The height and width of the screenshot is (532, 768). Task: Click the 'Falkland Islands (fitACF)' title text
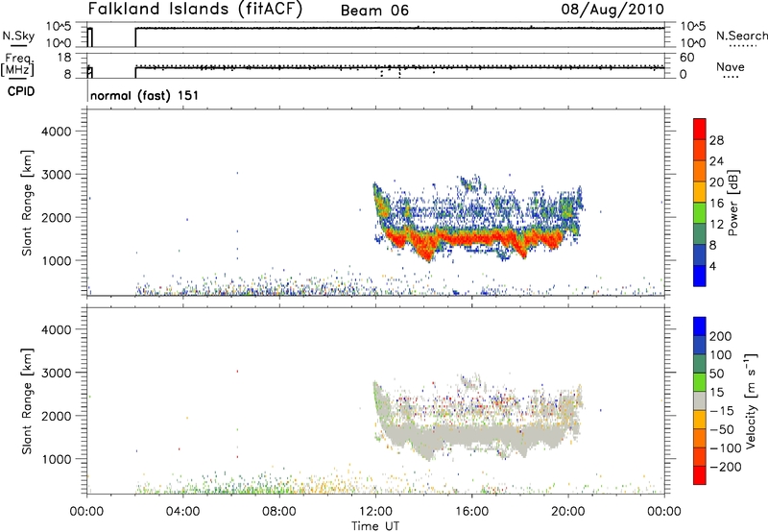195,10
